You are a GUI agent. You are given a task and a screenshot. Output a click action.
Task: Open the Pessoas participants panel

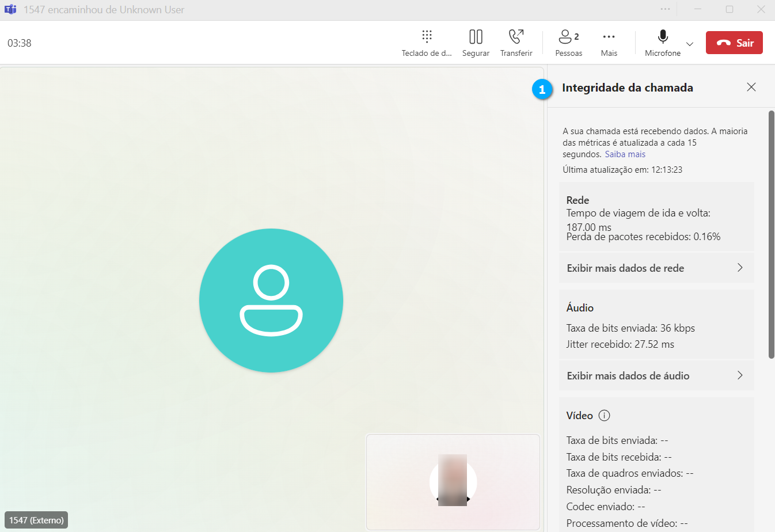pos(568,43)
